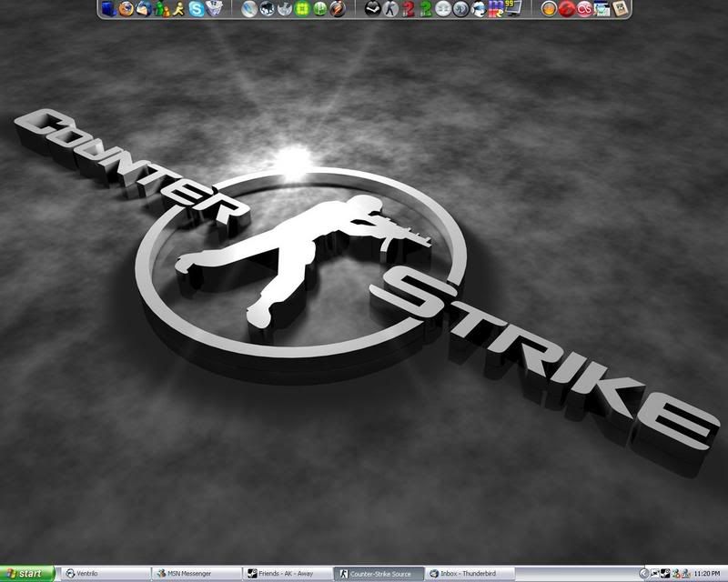Click the 11:20 PM taskbar clock
The width and height of the screenshot is (728, 582).
pyautogui.click(x=707, y=574)
